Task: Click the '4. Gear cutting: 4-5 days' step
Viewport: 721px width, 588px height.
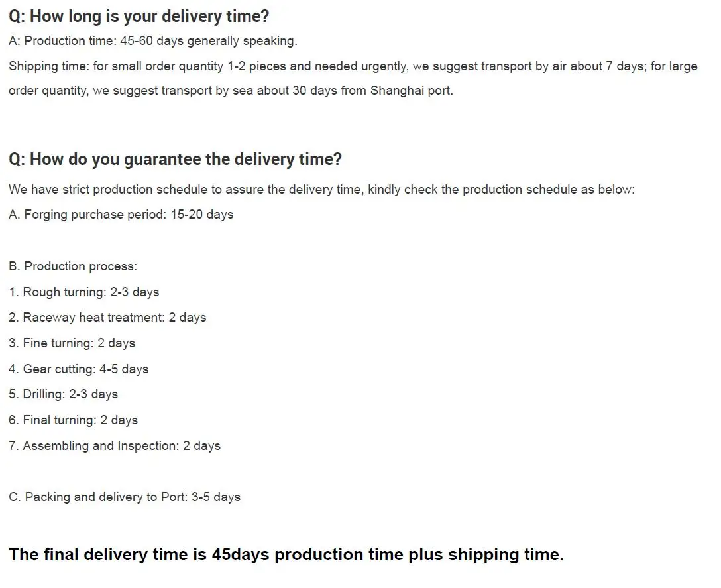Action: pos(78,369)
